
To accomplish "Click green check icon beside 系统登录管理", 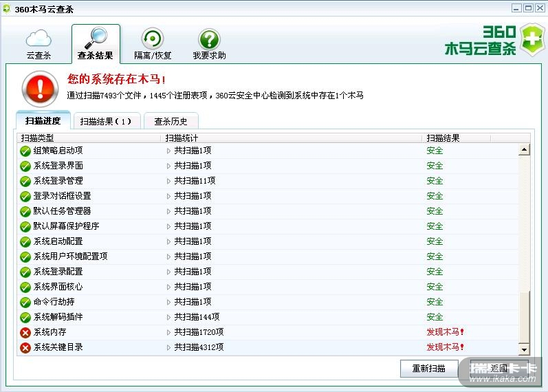I will click(25, 181).
